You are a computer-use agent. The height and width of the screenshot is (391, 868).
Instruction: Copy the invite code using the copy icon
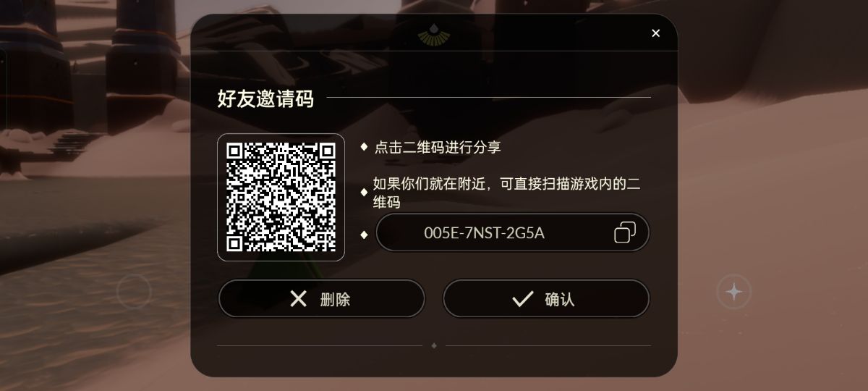[x=625, y=232]
